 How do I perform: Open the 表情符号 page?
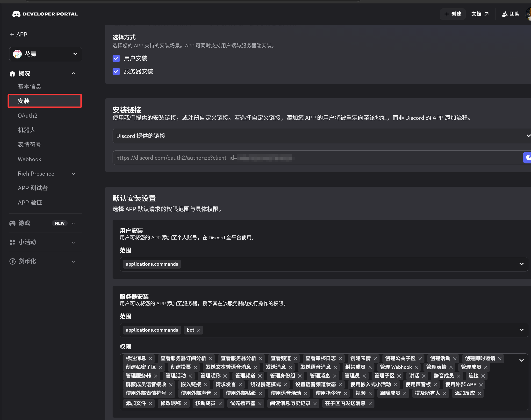[29, 145]
